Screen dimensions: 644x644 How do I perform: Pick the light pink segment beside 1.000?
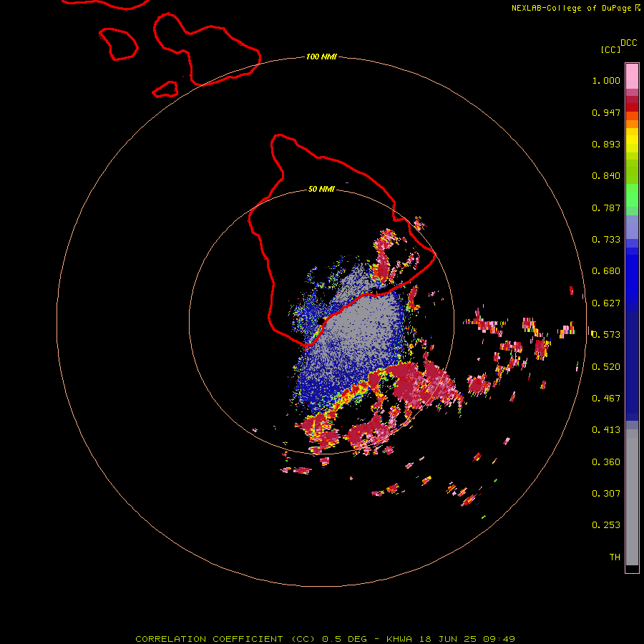pos(632,77)
